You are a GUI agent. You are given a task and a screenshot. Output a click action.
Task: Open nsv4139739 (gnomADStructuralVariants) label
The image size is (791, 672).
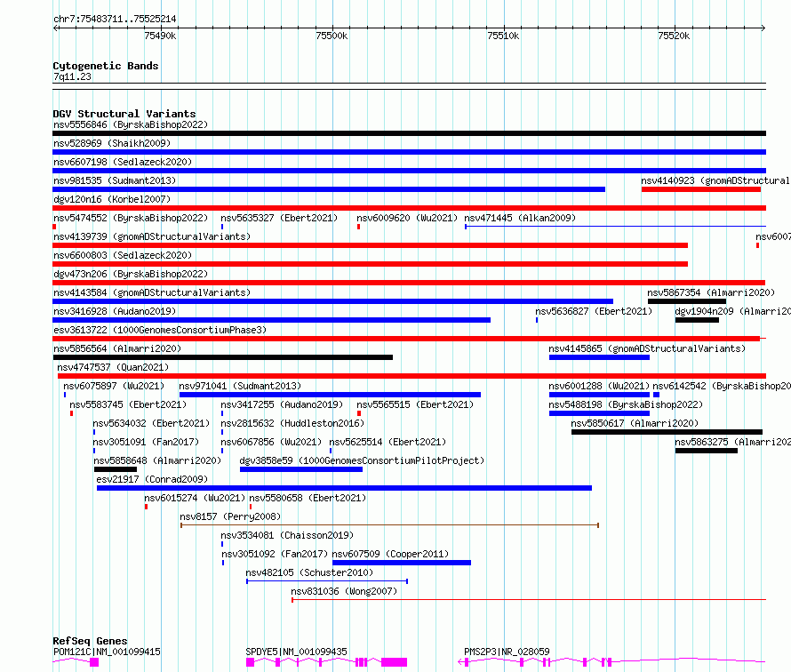pyautogui.click(x=152, y=236)
